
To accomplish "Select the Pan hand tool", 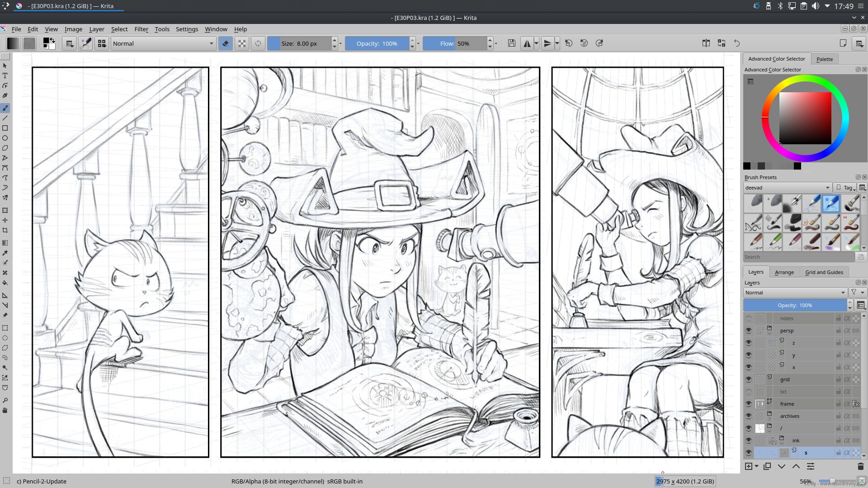I will [5, 411].
